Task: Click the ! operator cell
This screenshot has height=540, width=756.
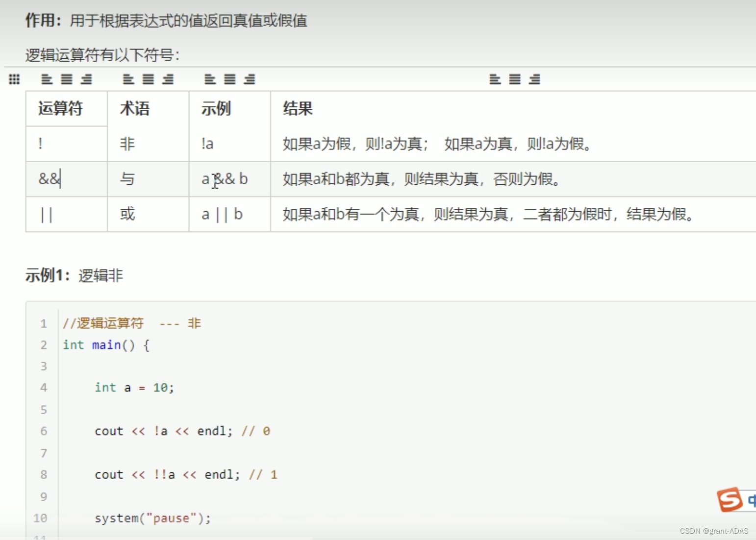Action: click(x=67, y=144)
